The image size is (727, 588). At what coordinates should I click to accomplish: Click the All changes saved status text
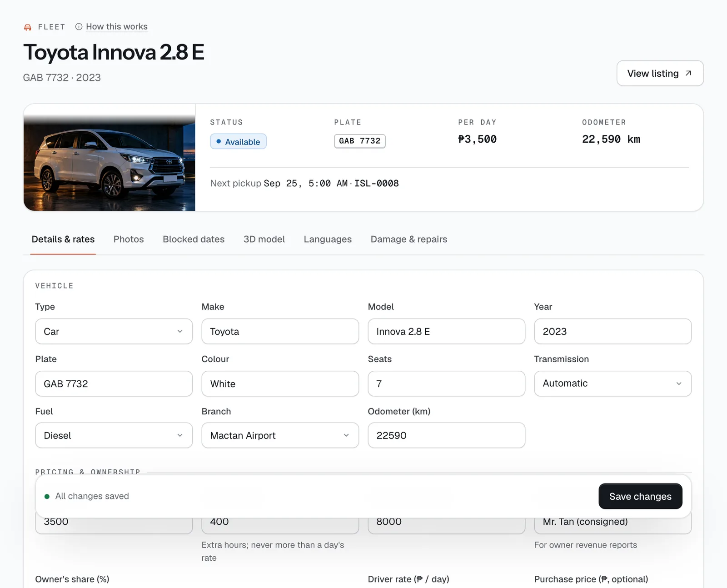tap(92, 496)
